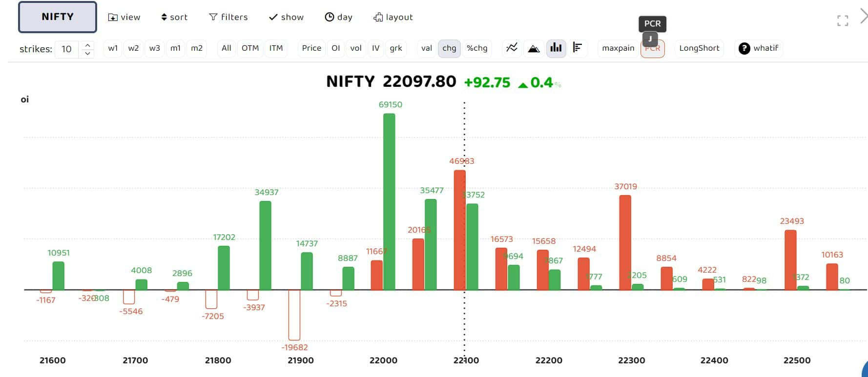This screenshot has height=377, width=868.
Task: Click the layout puzzle icon
Action: coord(378,17)
